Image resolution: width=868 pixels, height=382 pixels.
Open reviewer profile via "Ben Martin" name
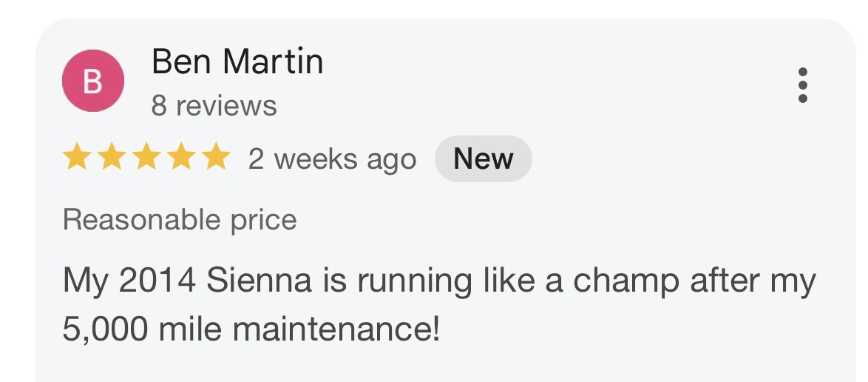[x=237, y=62]
